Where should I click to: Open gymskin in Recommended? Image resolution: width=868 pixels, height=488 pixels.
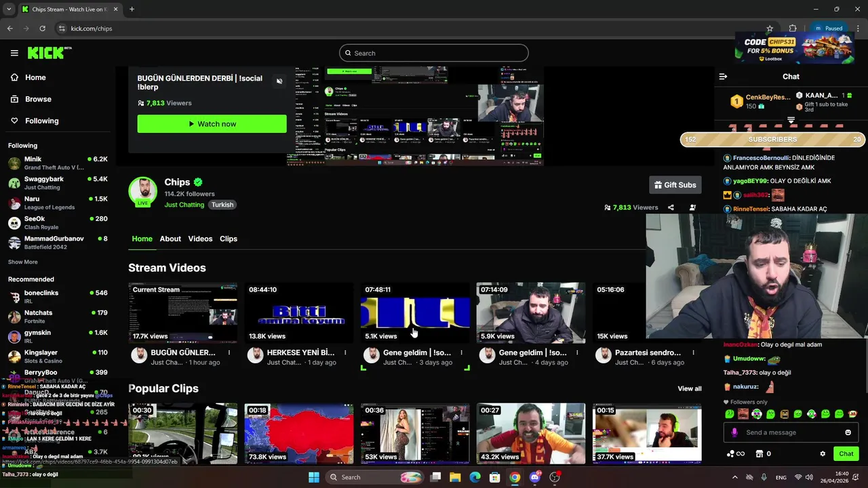point(58,337)
